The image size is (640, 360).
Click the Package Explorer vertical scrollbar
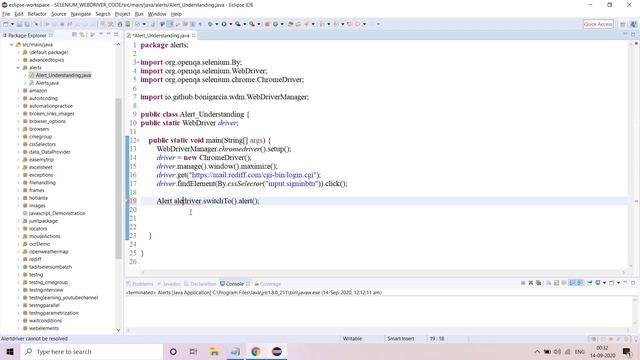(x=118, y=178)
